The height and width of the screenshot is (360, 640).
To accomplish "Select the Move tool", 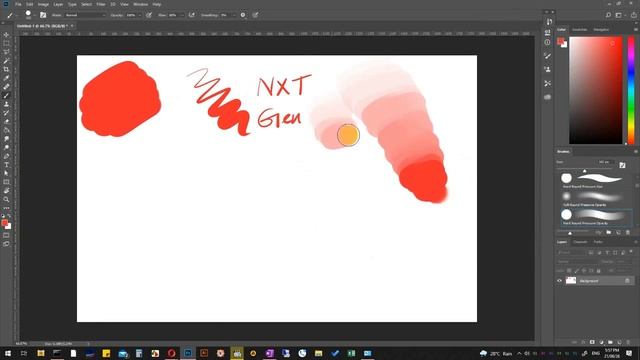I will click(x=6, y=35).
